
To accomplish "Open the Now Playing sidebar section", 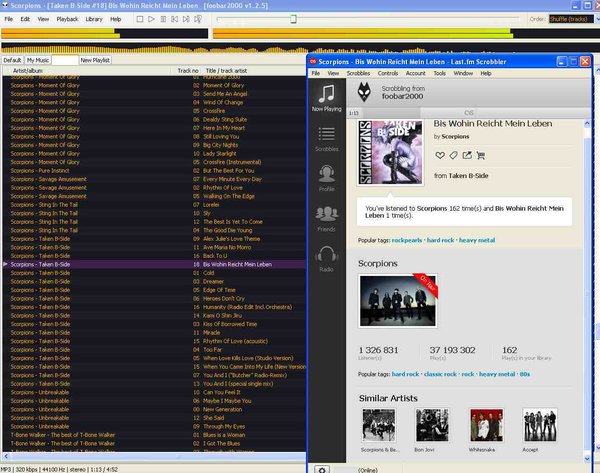I will click(x=326, y=98).
